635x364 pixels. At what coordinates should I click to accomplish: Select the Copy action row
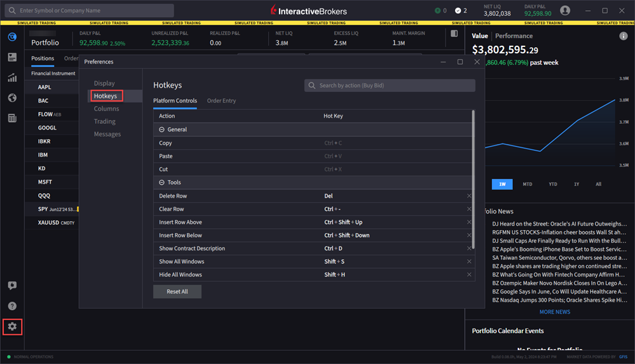click(x=312, y=143)
